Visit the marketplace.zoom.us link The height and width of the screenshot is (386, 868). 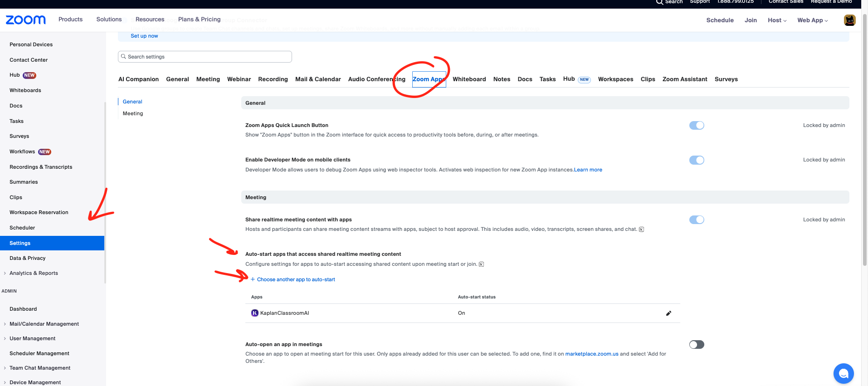[592, 354]
